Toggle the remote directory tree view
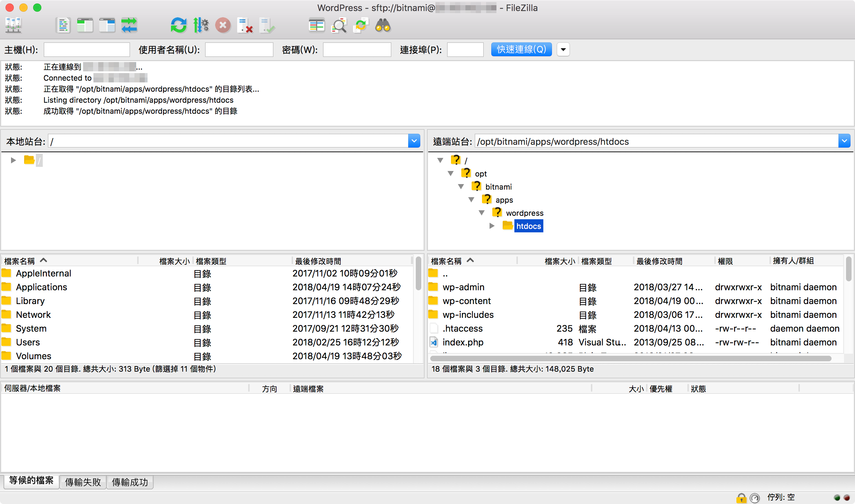The width and height of the screenshot is (855, 504). click(x=107, y=25)
